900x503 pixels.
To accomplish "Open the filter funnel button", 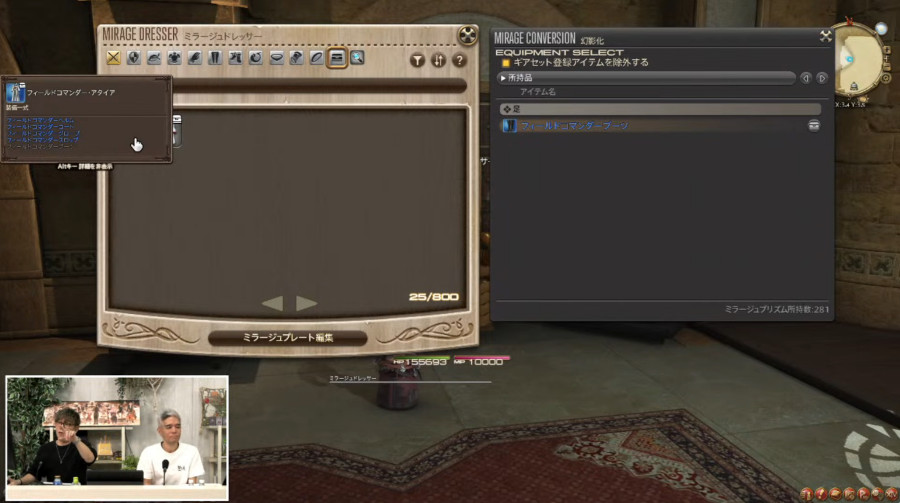I will [419, 60].
